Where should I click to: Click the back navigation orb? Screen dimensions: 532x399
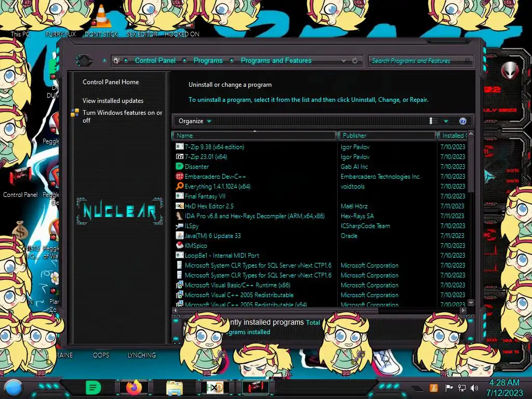coord(84,61)
